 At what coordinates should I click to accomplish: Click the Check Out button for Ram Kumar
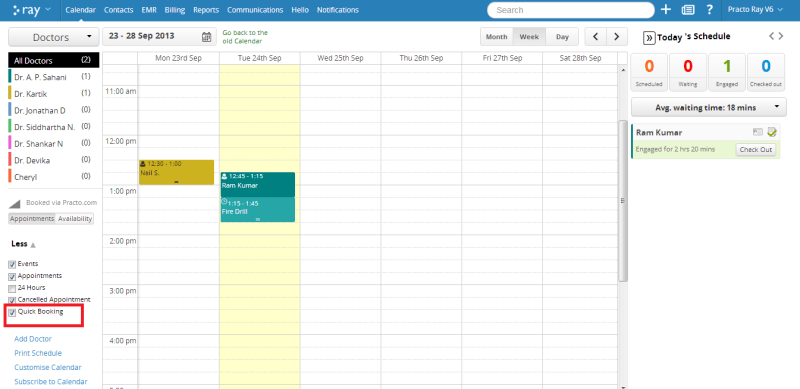pos(756,150)
